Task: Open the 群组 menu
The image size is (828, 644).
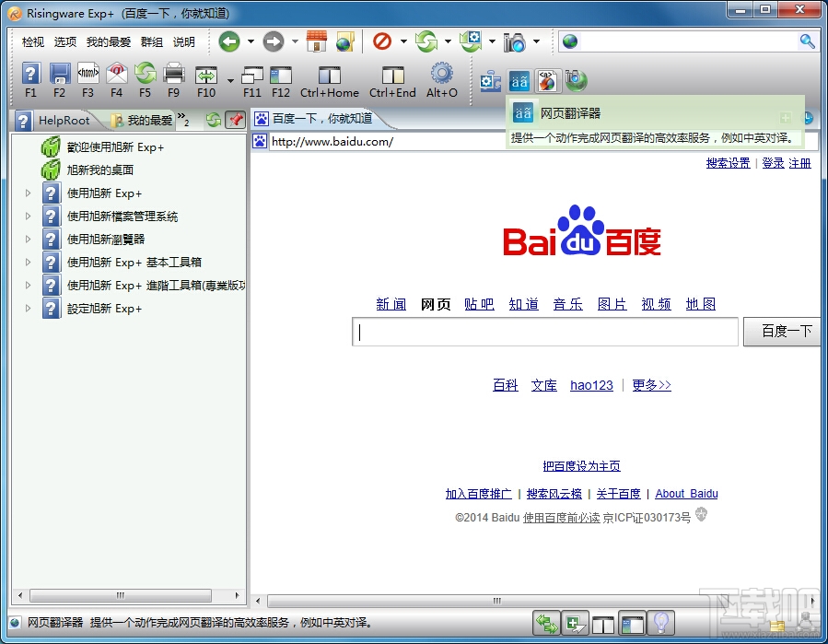Action: [x=152, y=41]
